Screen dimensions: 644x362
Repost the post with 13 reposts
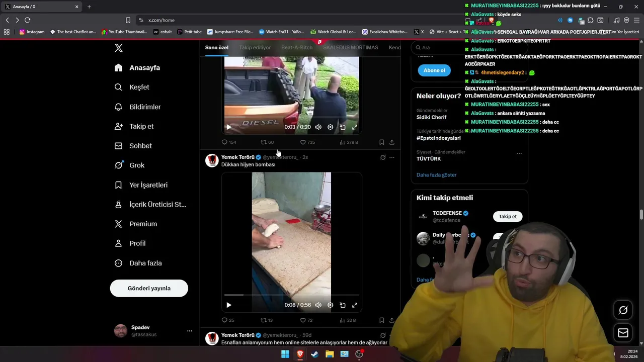click(267, 320)
